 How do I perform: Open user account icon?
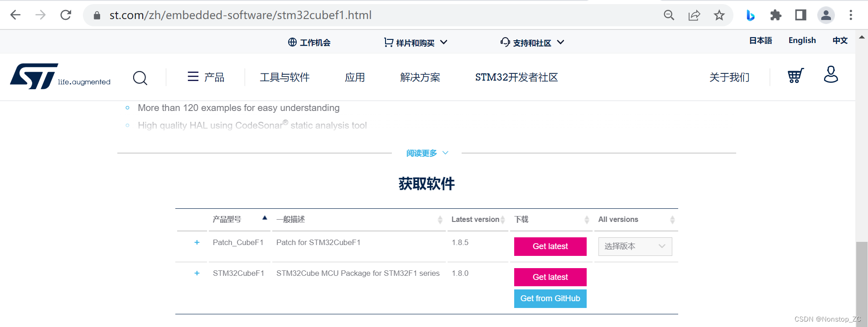pos(831,74)
